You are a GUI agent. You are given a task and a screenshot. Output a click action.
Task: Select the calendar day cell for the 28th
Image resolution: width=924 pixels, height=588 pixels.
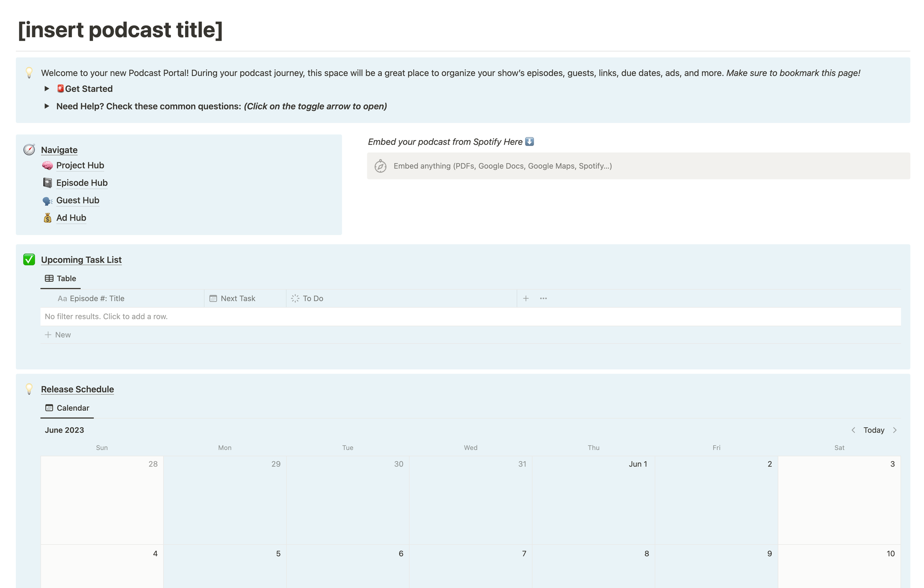(x=102, y=500)
